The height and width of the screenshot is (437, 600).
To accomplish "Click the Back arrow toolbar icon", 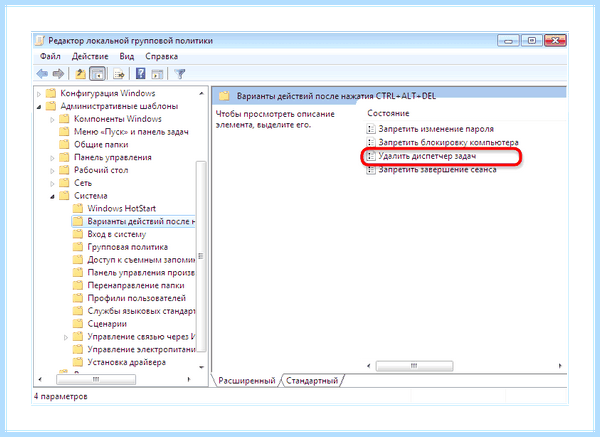I will (x=42, y=74).
